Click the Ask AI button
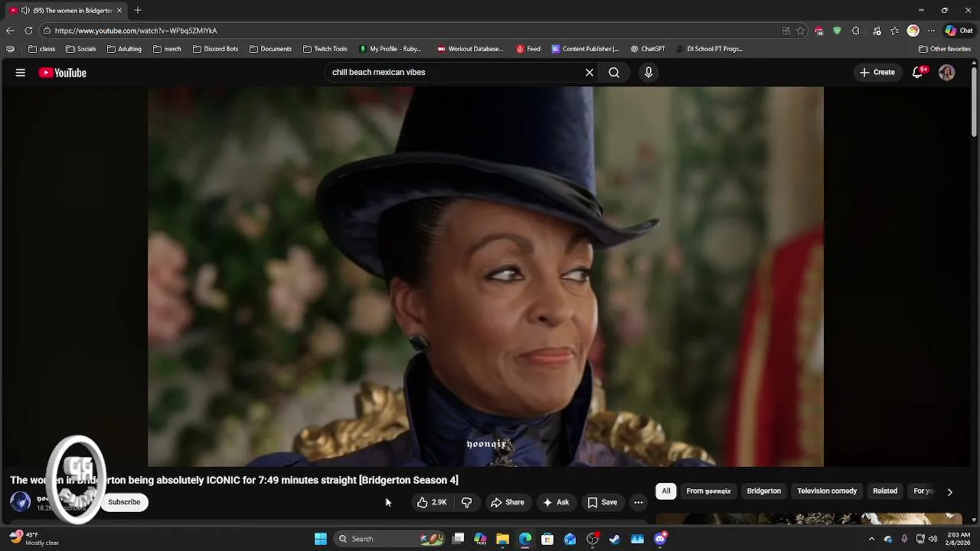The image size is (980, 551). click(556, 503)
